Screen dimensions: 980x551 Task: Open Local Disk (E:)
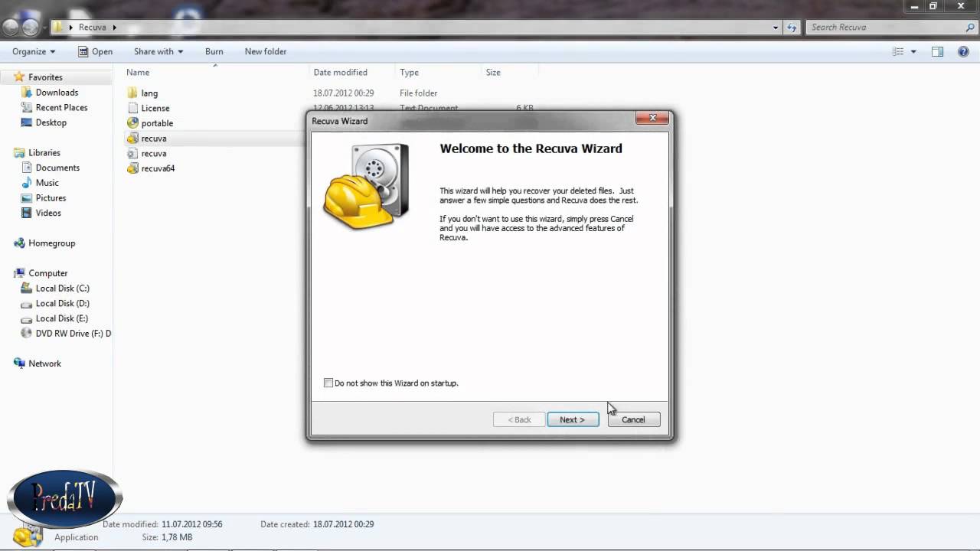click(61, 318)
